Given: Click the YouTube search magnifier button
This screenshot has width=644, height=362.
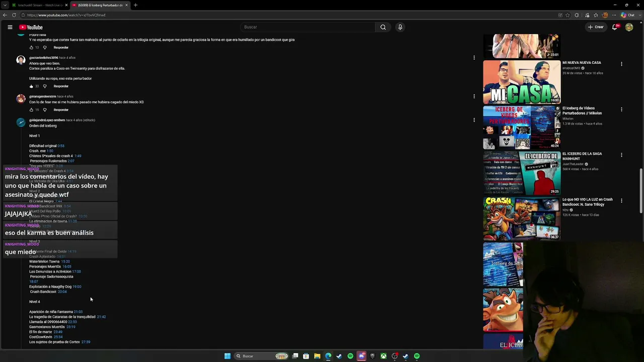Looking at the screenshot, I should pos(383,27).
